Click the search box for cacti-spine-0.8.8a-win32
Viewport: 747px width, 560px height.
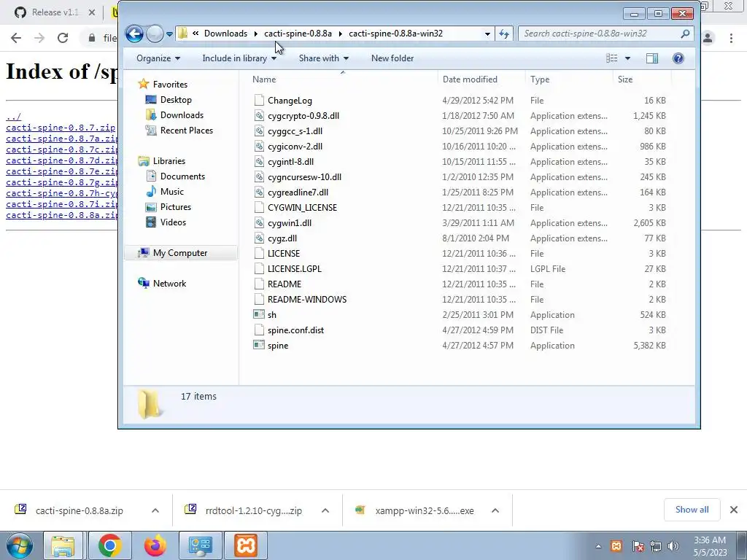(x=605, y=34)
